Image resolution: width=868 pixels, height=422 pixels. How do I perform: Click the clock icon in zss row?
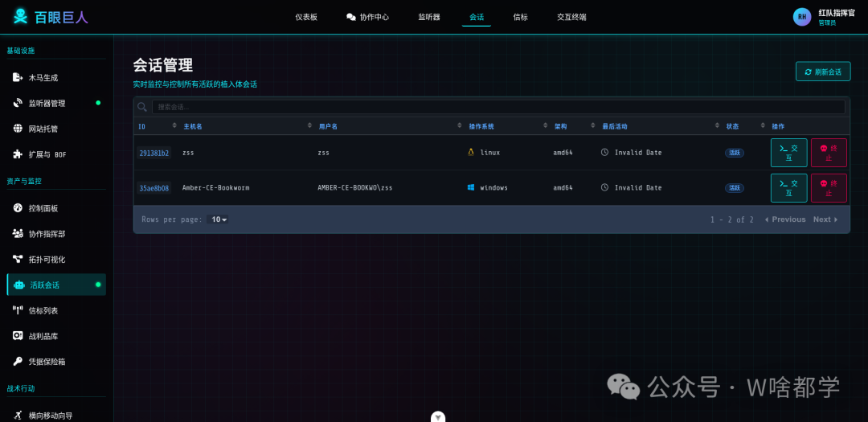click(x=604, y=152)
